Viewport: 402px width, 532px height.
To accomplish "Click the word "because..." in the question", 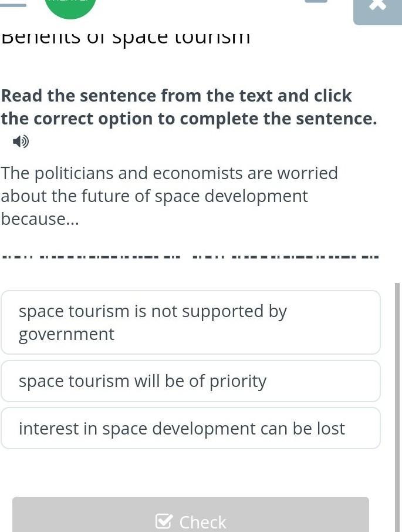I will coord(40,219).
